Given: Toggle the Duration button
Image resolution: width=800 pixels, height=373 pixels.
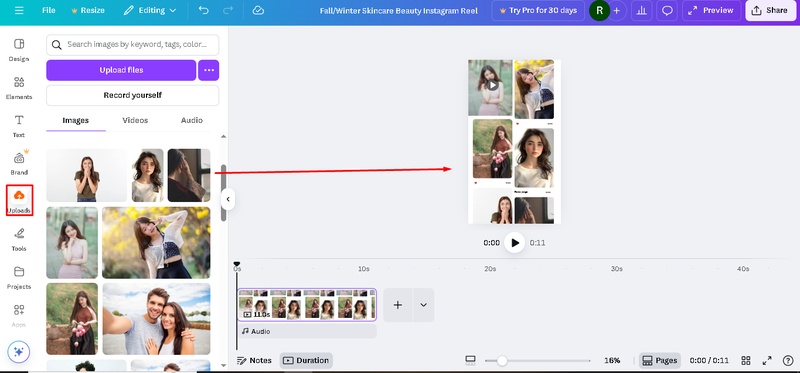Looking at the screenshot, I should pos(306,360).
